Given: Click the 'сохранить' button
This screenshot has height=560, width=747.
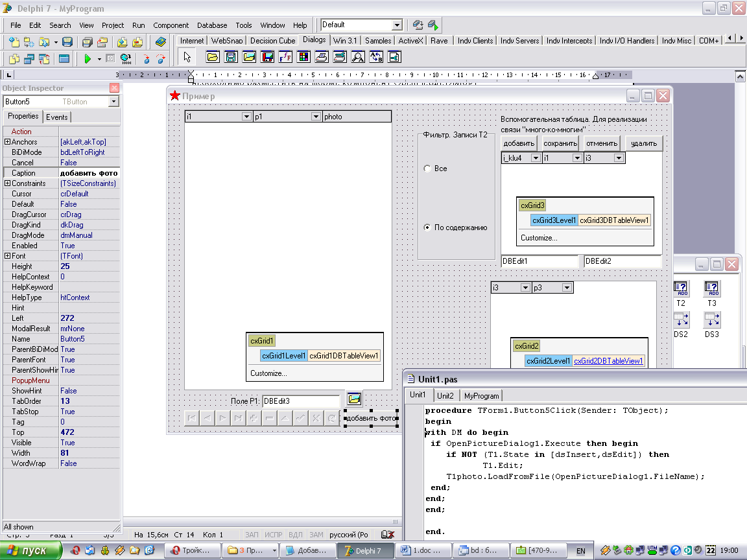Looking at the screenshot, I should [x=560, y=143].
